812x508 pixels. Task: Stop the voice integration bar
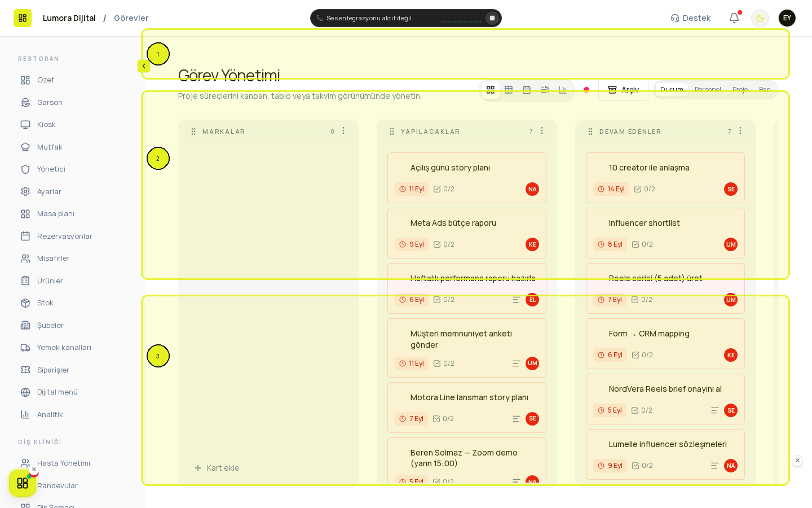pyautogui.click(x=492, y=18)
